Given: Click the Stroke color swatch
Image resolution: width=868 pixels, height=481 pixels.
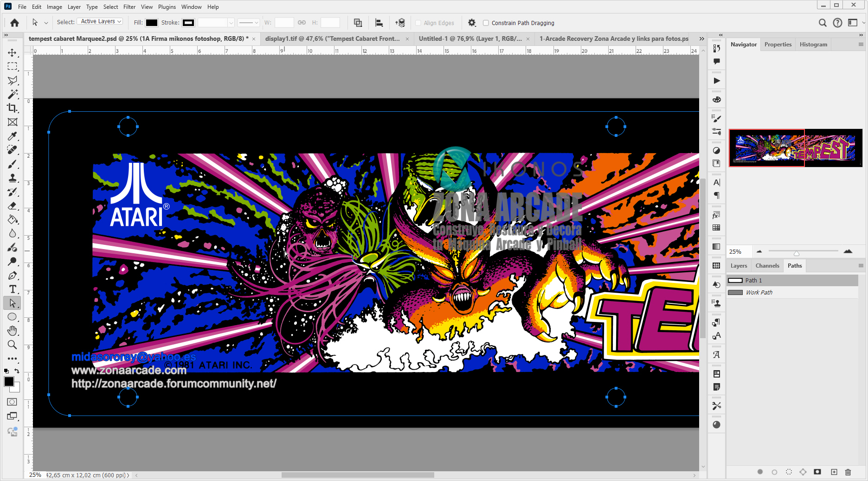Looking at the screenshot, I should point(188,23).
